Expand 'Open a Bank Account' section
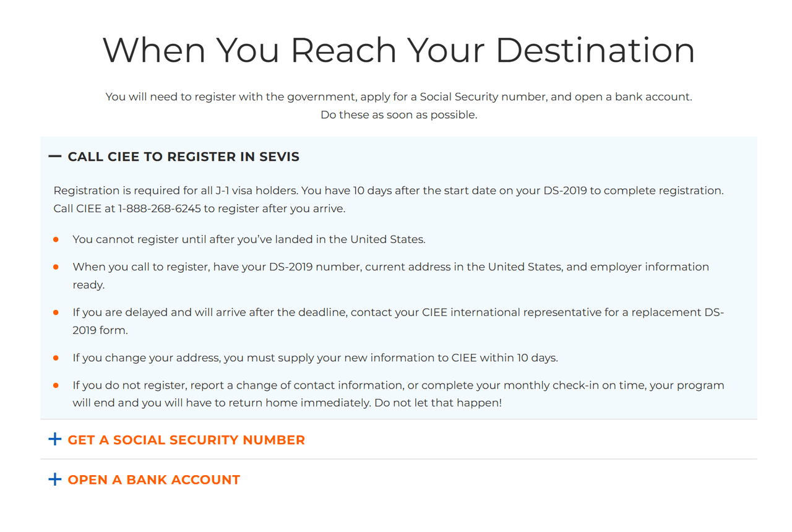 pyautogui.click(x=154, y=479)
